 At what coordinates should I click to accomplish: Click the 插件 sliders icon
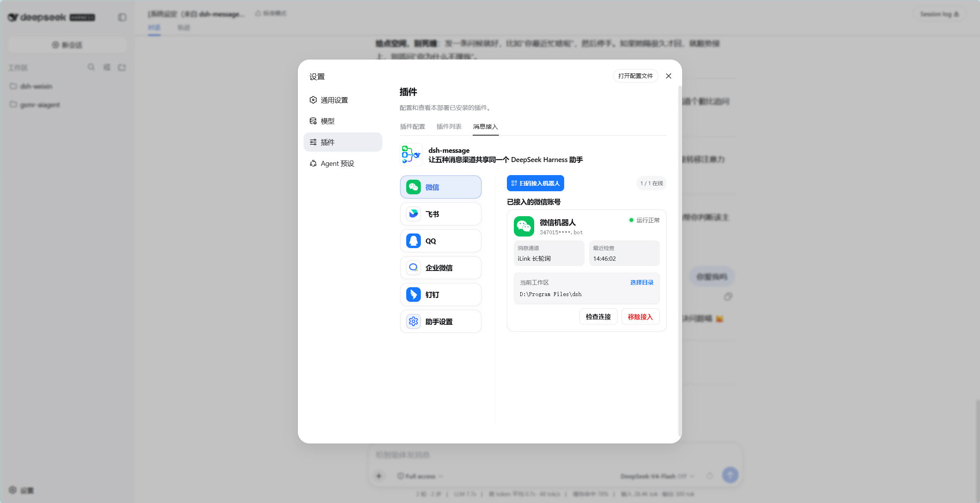313,142
